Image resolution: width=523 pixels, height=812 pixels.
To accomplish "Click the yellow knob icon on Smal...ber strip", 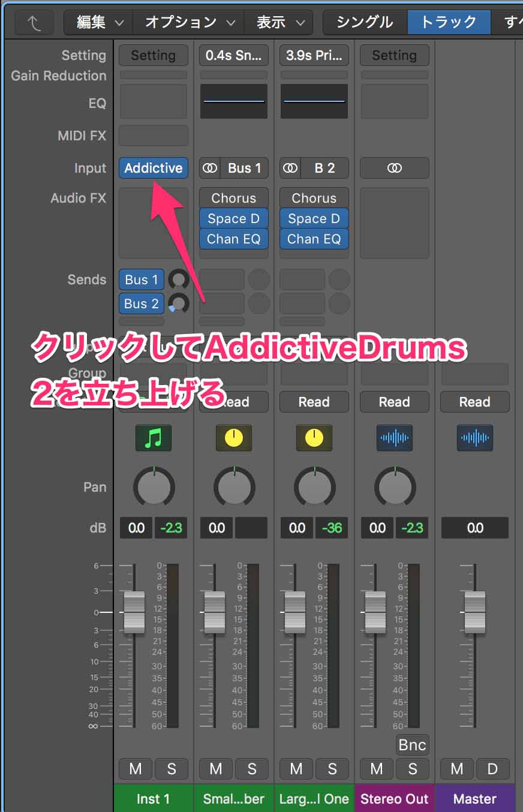I will pos(234,438).
